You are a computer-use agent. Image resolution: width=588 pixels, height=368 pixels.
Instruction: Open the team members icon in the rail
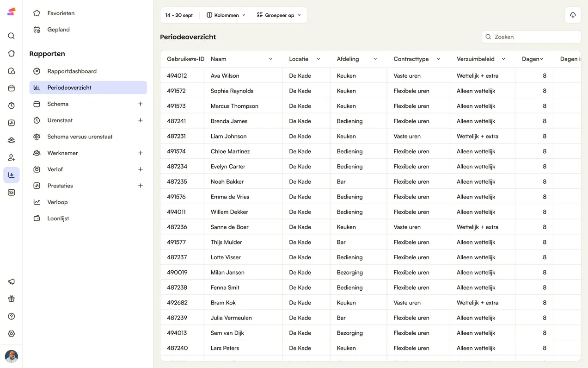coord(12,140)
